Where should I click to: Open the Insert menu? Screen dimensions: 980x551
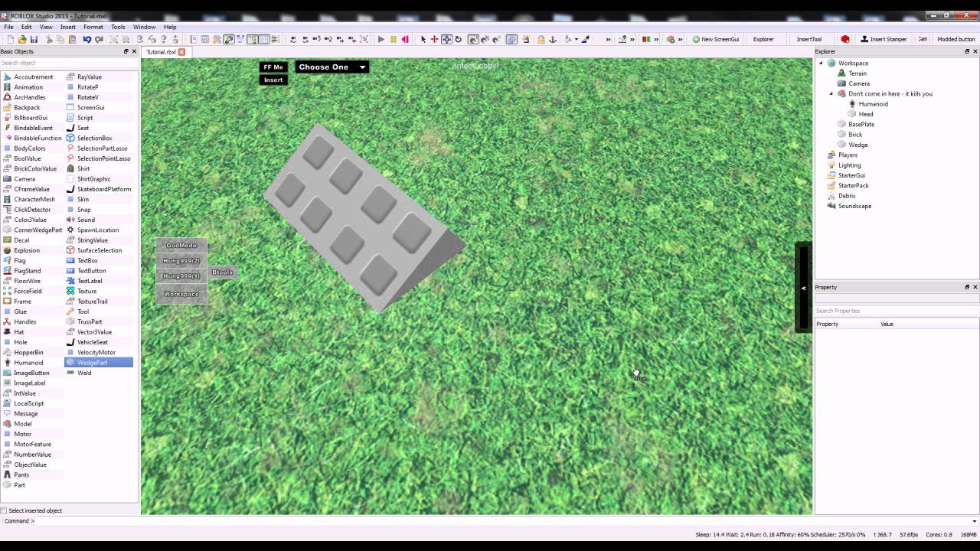(68, 27)
